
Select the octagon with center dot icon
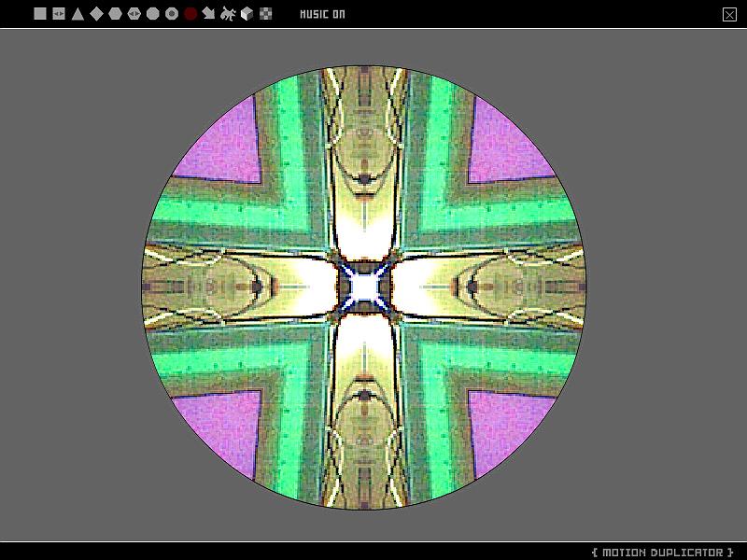[172, 14]
